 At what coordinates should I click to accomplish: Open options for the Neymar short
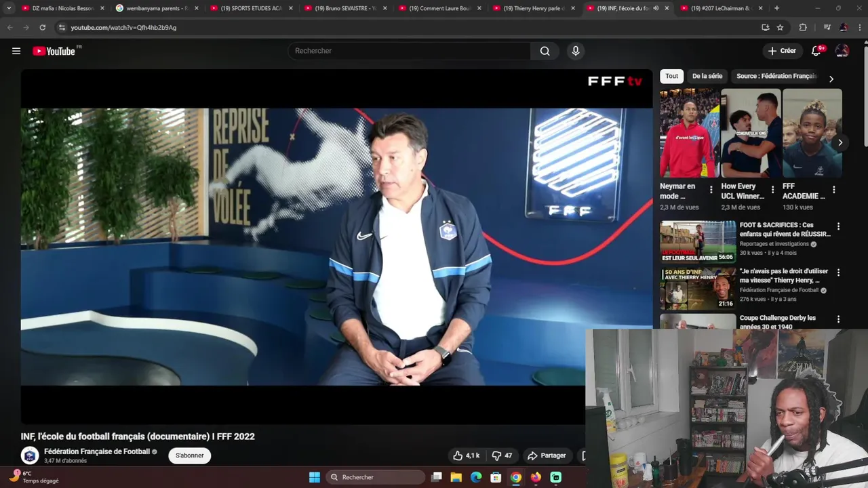point(711,190)
